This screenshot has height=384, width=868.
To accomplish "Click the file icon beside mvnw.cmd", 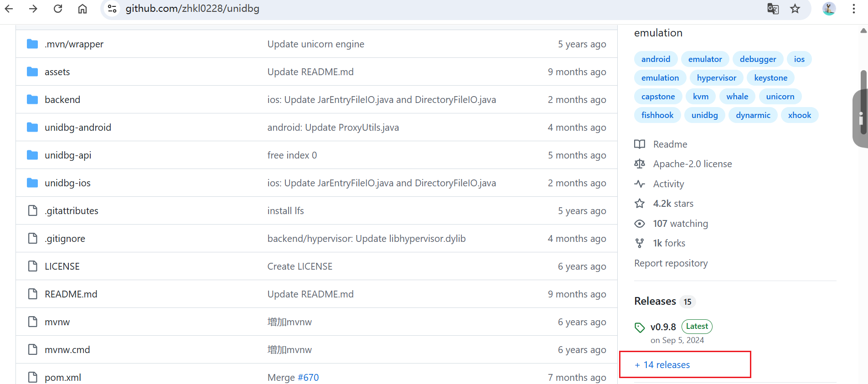I will pos(32,349).
